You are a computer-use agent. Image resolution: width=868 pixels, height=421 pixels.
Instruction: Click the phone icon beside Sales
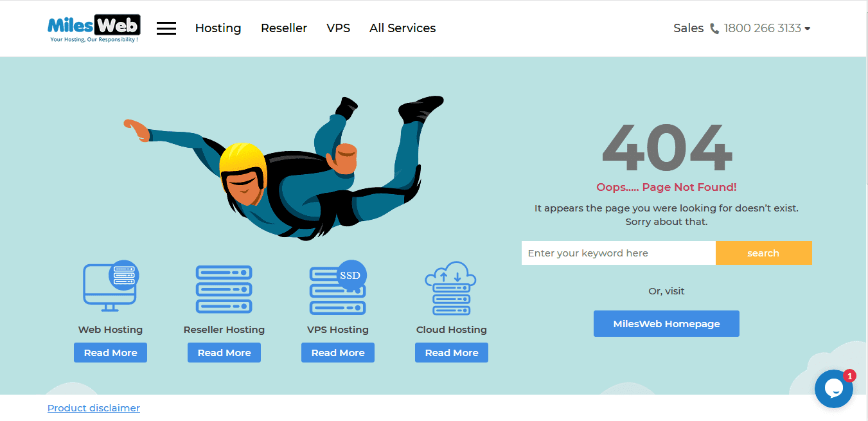714,28
